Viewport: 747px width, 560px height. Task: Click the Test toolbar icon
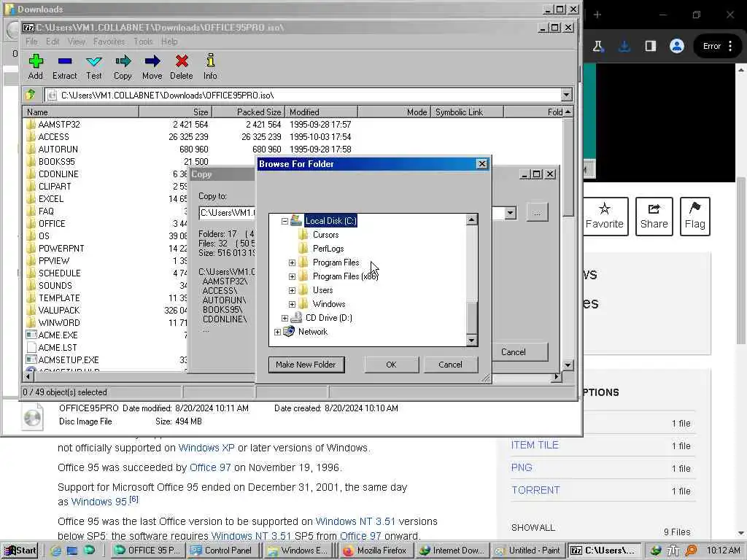[94, 66]
